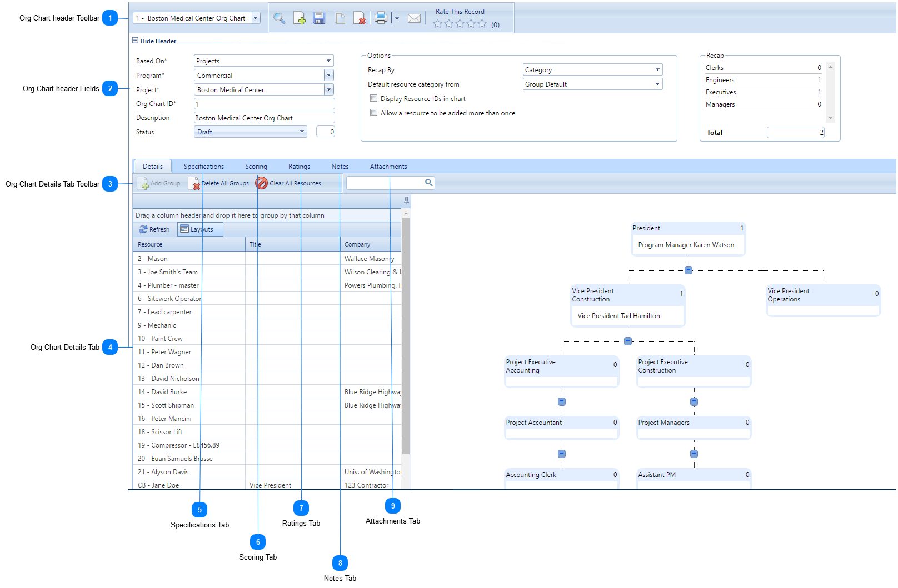The height and width of the screenshot is (588, 898).
Task: Switch to the Specifications tab
Action: tap(204, 167)
